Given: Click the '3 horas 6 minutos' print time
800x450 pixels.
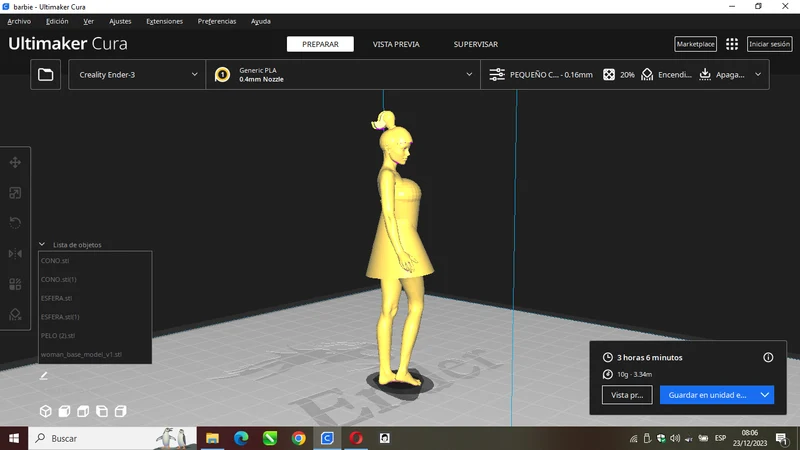Looking at the screenshot, I should [x=649, y=358].
